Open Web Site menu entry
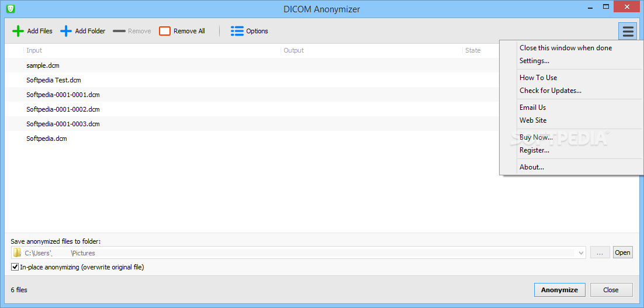644x308 pixels. pos(533,120)
